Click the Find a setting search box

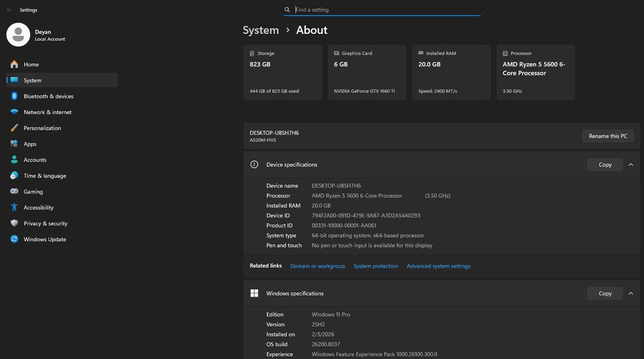coord(386,10)
